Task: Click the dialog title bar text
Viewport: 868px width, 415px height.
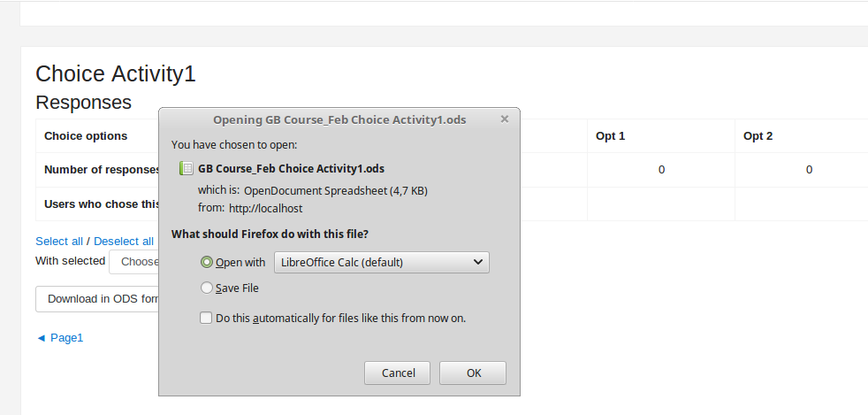Action: (x=339, y=119)
